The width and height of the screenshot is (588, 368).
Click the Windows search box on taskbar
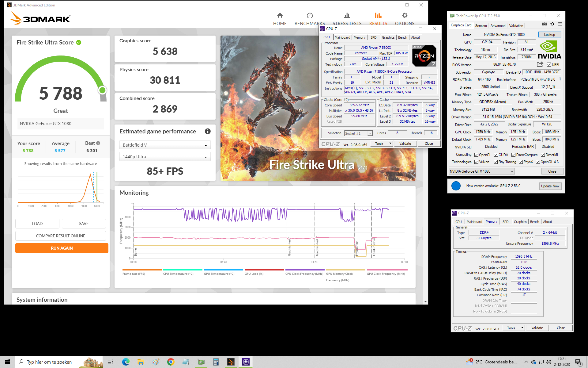pyautogui.click(x=59, y=362)
